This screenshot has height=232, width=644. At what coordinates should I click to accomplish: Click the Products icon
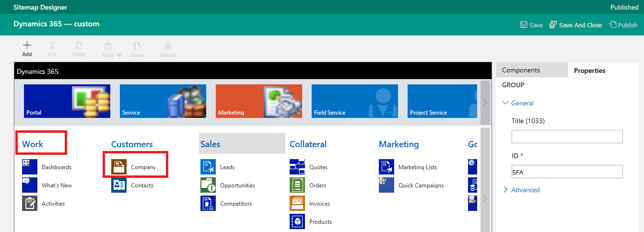(x=297, y=221)
